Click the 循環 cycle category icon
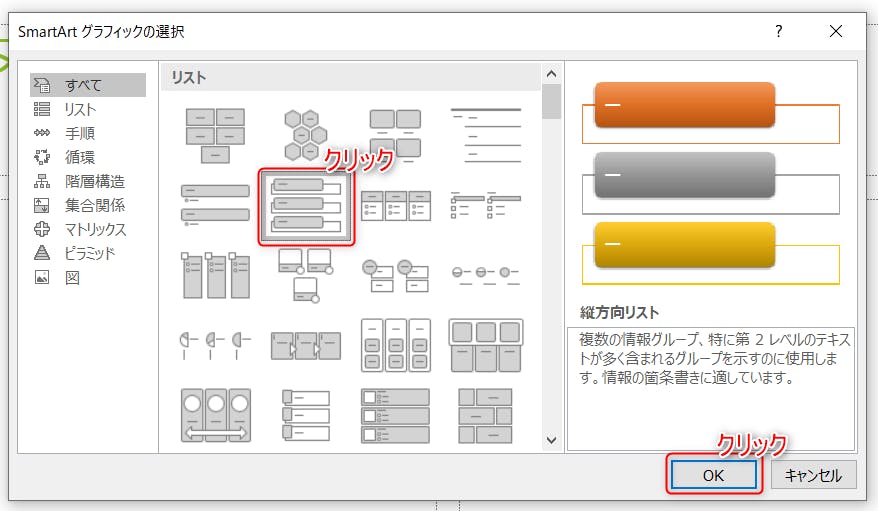Screen dimensions: 878x511 (x=42, y=158)
